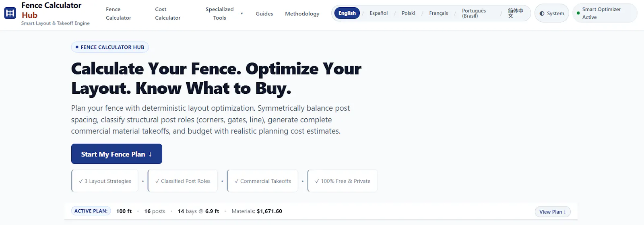Click the Materials: $1,671.60 value
The height and width of the screenshot is (225, 644).
click(257, 211)
